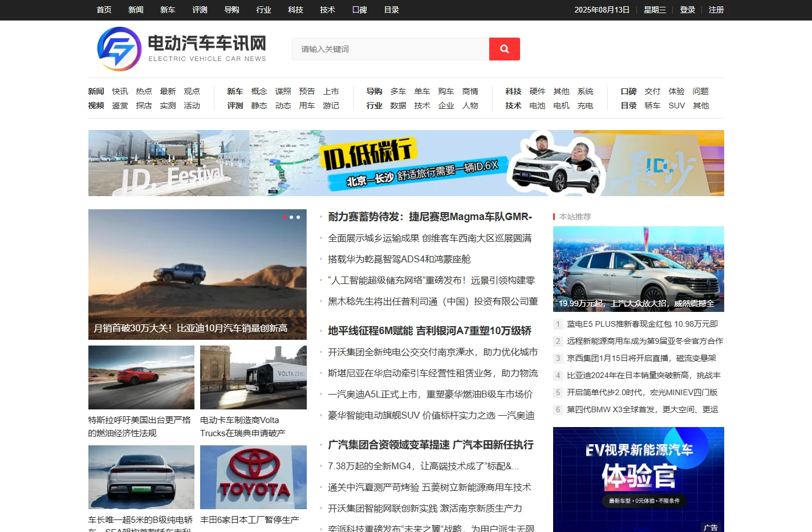Open article 通关中汽夏测严苛烤验 五菱
Screen dimensions: 812x532
tap(429, 487)
